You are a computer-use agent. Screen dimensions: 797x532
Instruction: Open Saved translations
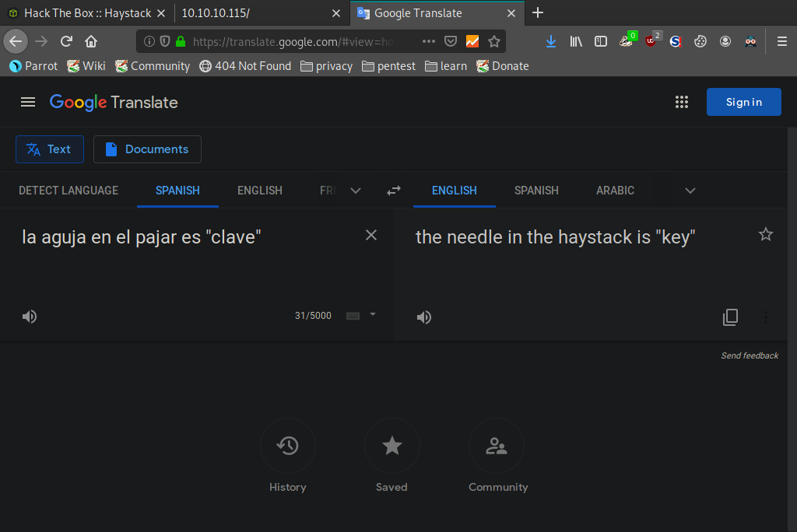[x=392, y=455]
